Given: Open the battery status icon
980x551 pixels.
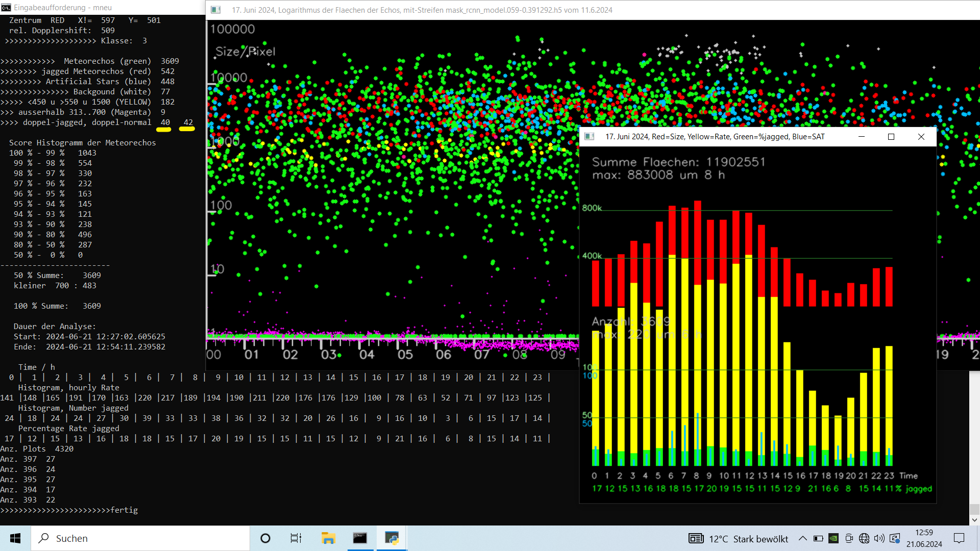Looking at the screenshot, I should click(818, 538).
